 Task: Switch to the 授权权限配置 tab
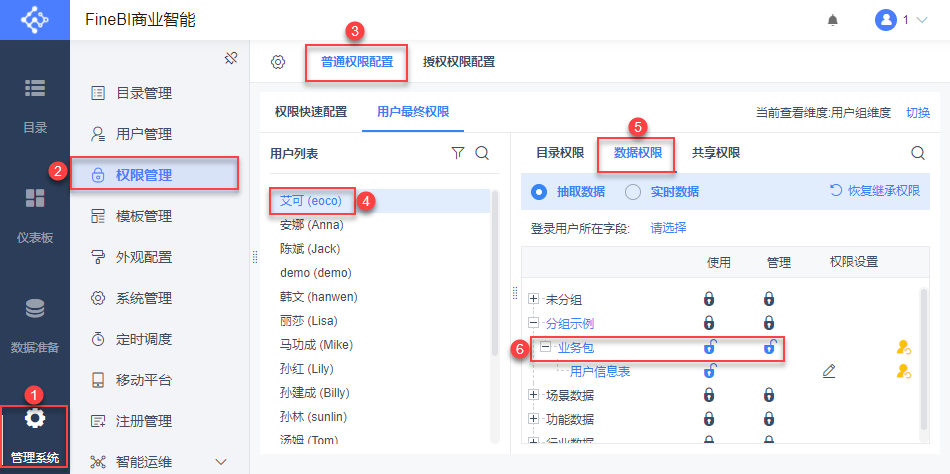[459, 62]
